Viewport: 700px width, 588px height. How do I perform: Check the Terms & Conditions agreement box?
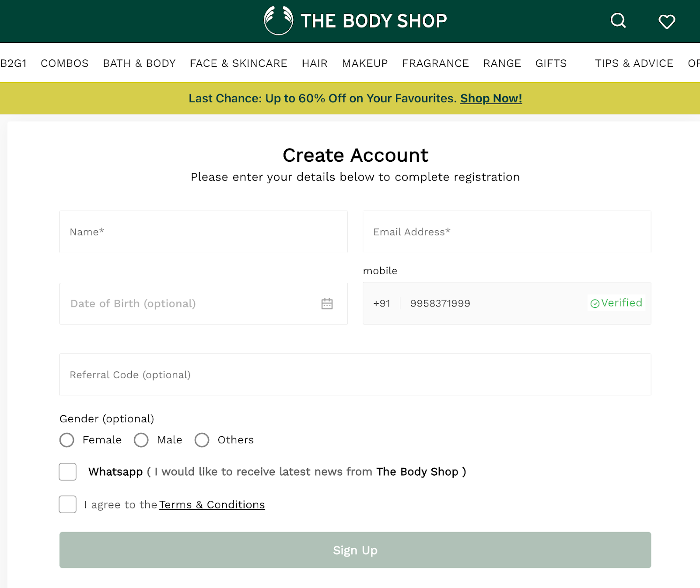[x=67, y=504]
